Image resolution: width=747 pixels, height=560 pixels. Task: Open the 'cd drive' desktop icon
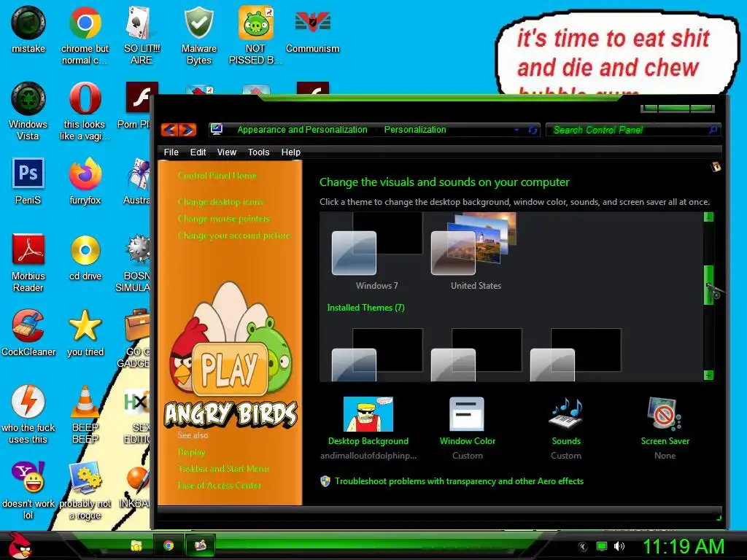tap(85, 257)
